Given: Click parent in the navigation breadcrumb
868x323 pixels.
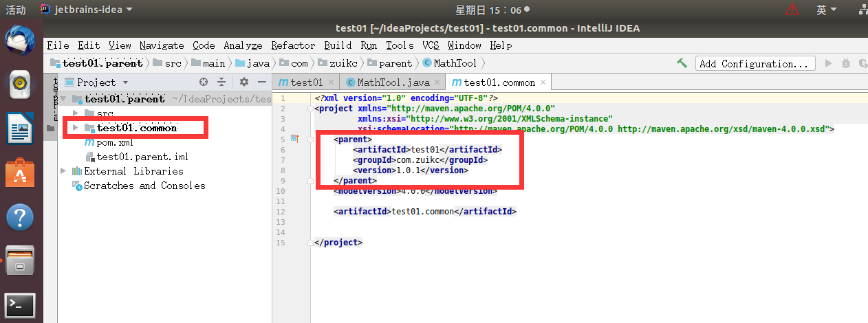Looking at the screenshot, I should coord(389,63).
